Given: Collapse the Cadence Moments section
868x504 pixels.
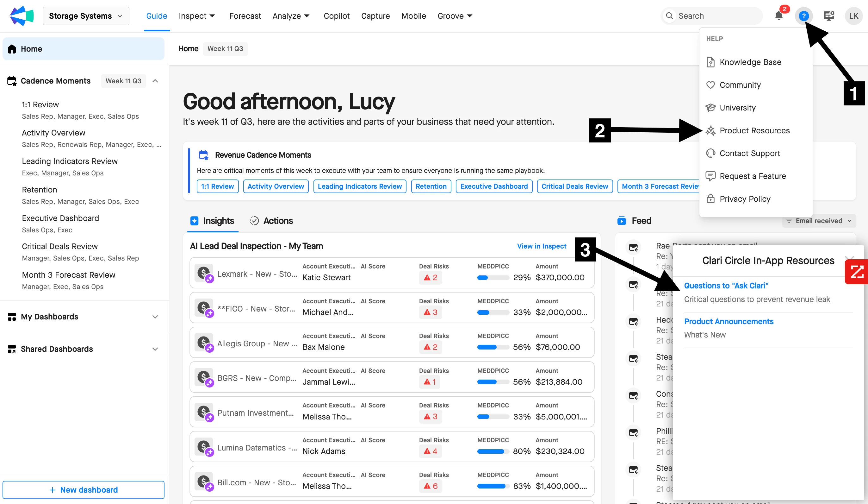Looking at the screenshot, I should (x=155, y=81).
